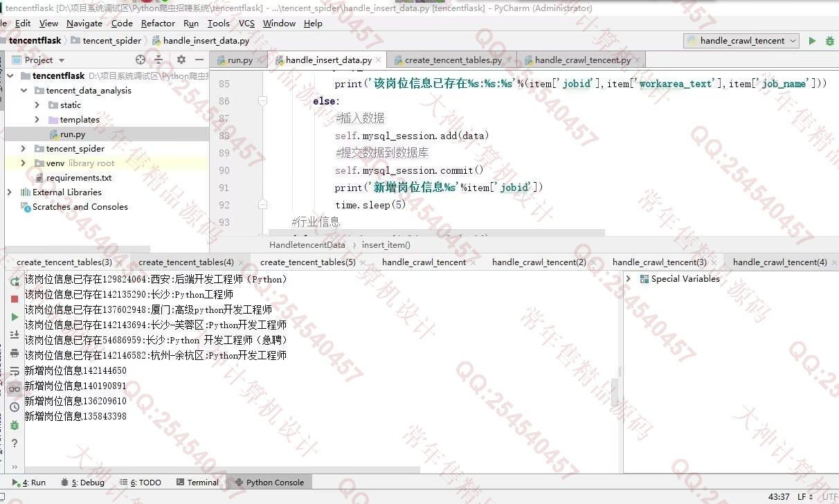Viewport: 839px width, 504px height.
Task: Open the Tools menu
Action: click(219, 23)
